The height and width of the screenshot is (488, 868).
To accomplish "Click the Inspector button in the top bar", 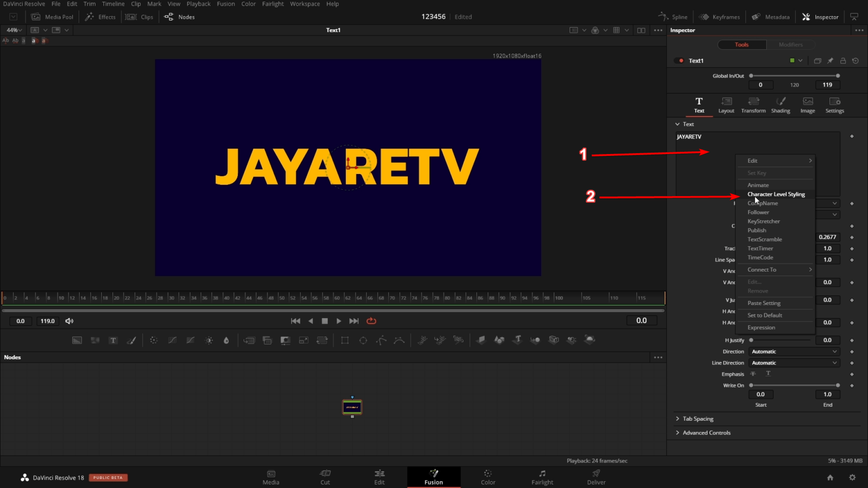I will [819, 16].
